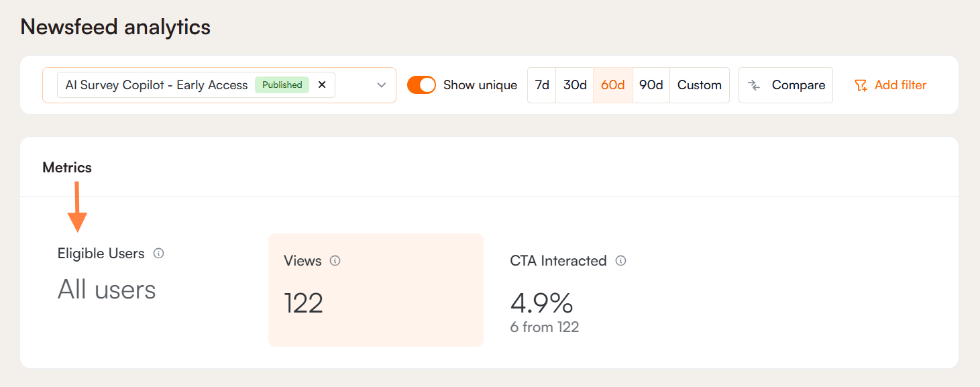Toggle the Show unique switch
This screenshot has width=980, height=387.
[421, 85]
